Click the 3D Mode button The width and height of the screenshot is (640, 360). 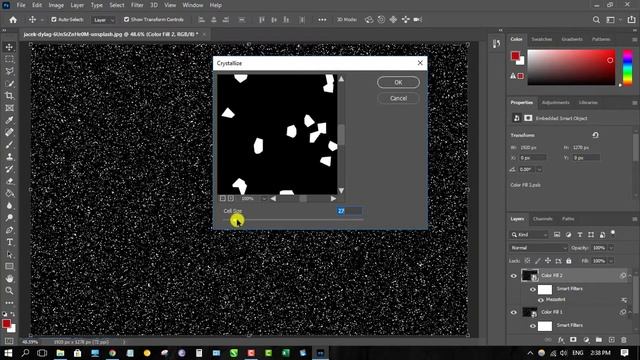click(x=347, y=20)
